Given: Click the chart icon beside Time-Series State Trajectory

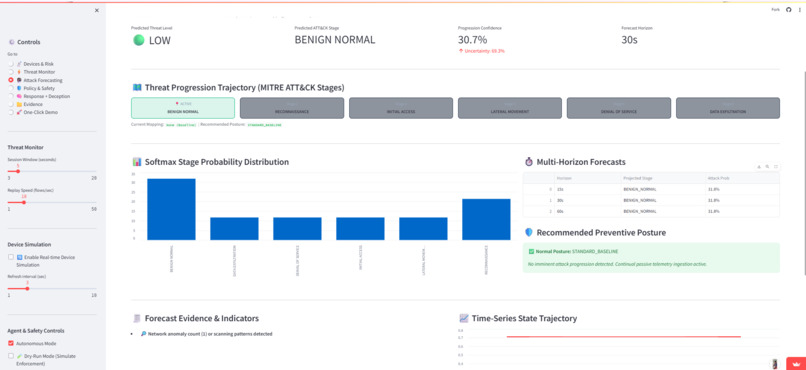Looking at the screenshot, I should coord(464,318).
